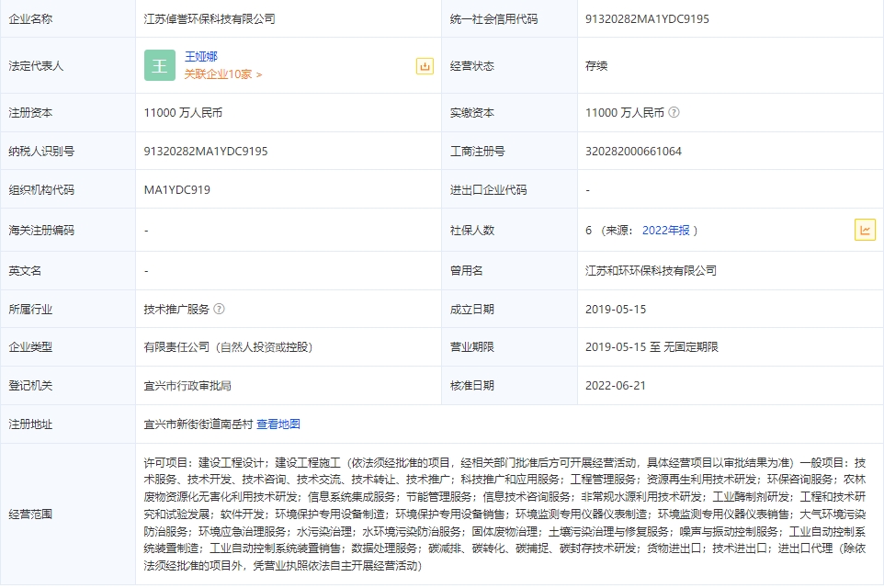The image size is (884, 588).
Task: Click the yellow export icon beside 王娅娜
Action: (x=424, y=66)
